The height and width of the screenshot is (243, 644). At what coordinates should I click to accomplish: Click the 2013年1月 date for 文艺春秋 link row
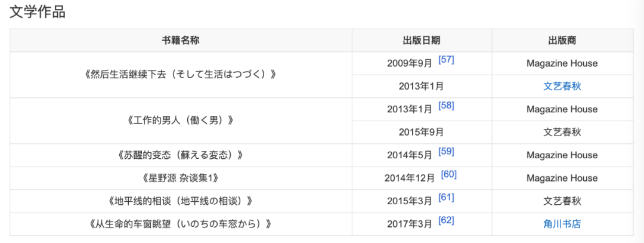[x=422, y=87]
